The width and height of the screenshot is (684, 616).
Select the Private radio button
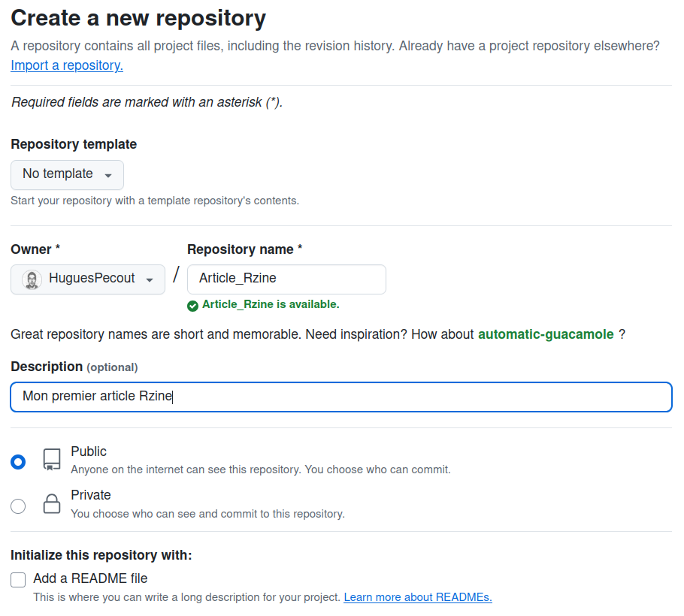pyautogui.click(x=18, y=506)
